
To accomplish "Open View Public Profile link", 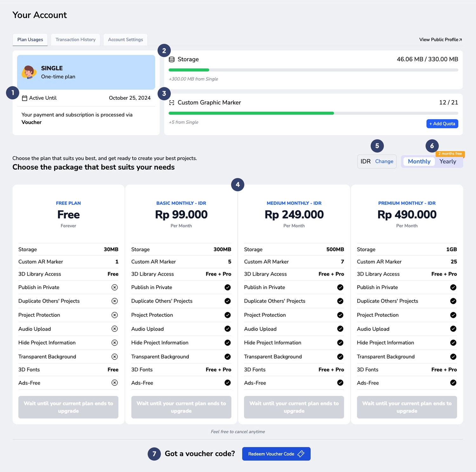I will click(440, 40).
